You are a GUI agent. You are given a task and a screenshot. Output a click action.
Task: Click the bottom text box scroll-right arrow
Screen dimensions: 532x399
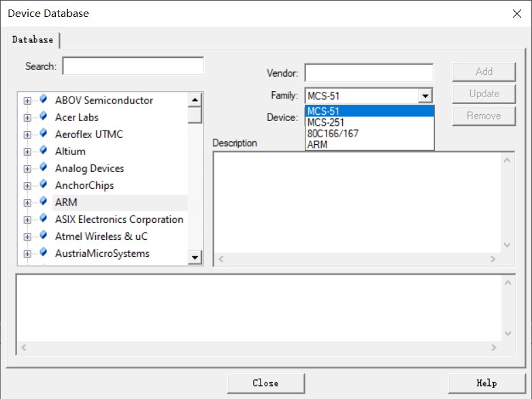(x=494, y=347)
